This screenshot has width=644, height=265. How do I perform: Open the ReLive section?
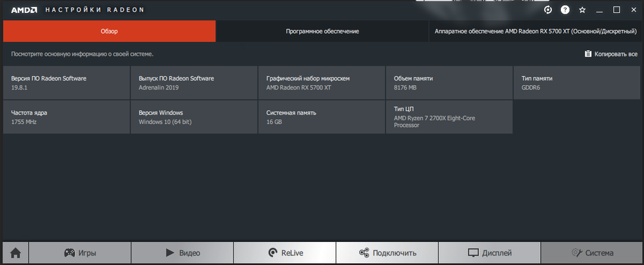pyautogui.click(x=285, y=253)
